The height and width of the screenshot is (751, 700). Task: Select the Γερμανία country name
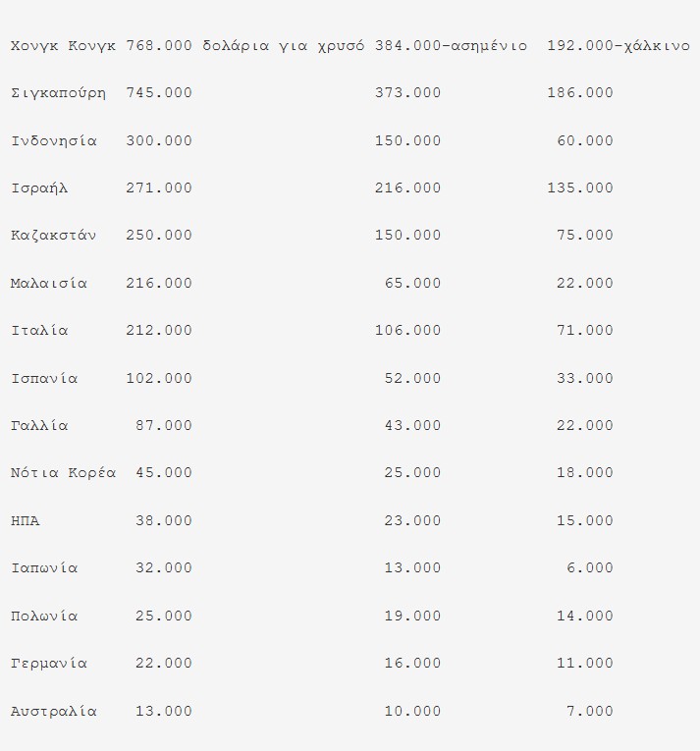pyautogui.click(x=49, y=664)
